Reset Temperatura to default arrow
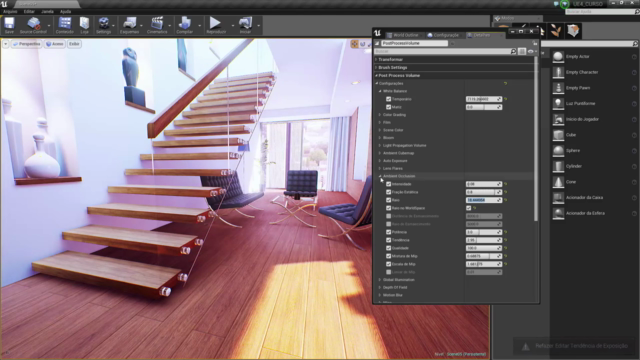The image size is (640, 360). (506, 99)
